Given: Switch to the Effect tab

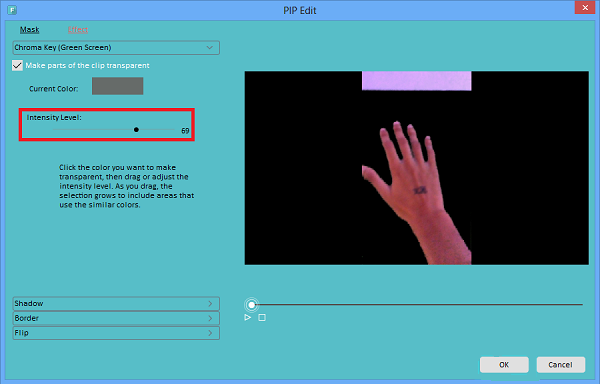Looking at the screenshot, I should (x=78, y=29).
